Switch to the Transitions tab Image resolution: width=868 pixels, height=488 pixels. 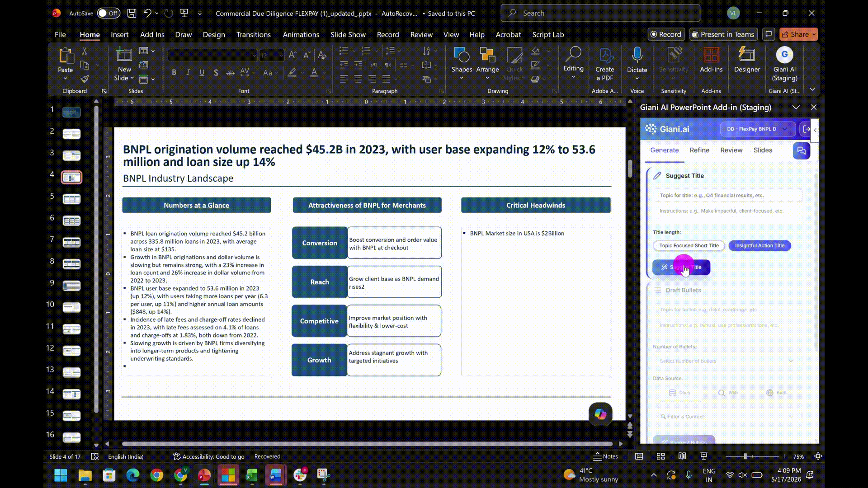point(254,34)
